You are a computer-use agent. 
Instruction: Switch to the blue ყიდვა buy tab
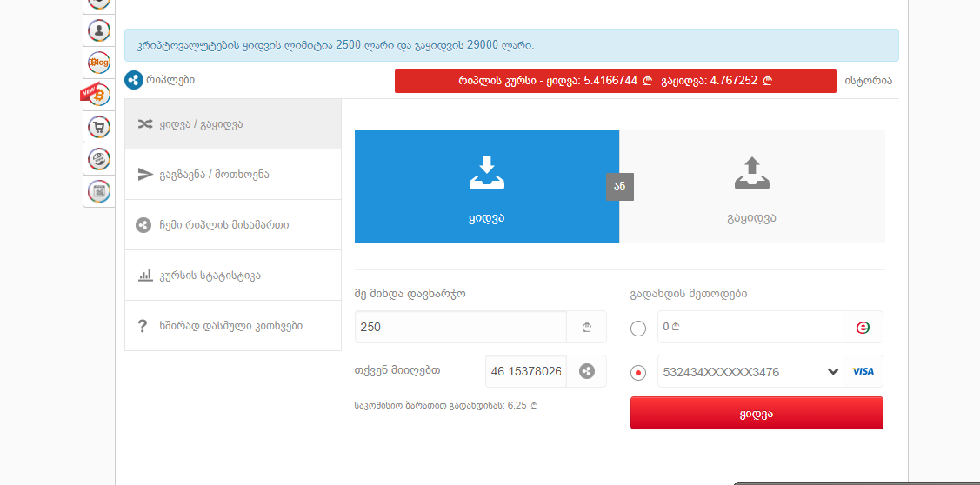click(x=487, y=187)
